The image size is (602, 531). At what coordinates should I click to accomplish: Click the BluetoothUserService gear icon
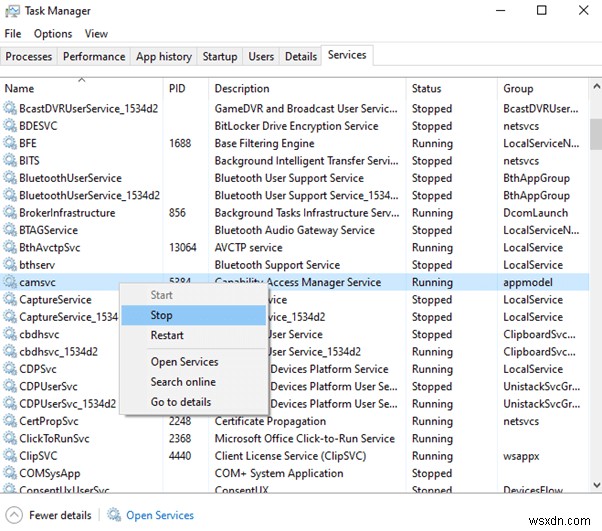tap(10, 178)
